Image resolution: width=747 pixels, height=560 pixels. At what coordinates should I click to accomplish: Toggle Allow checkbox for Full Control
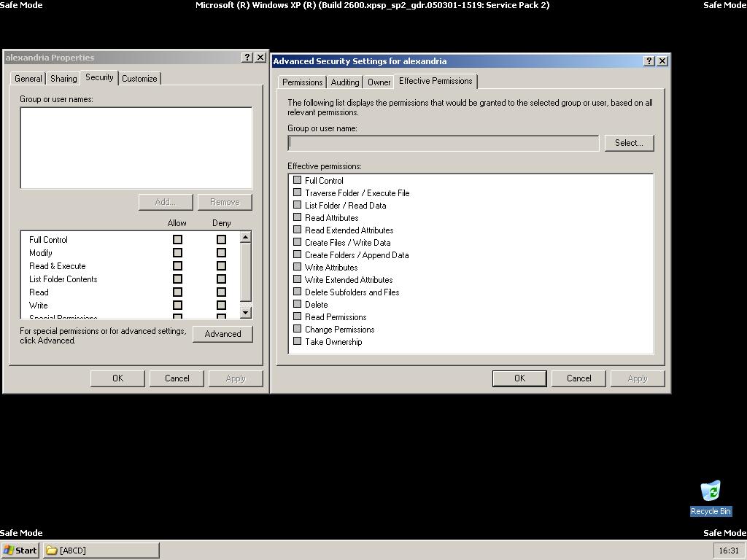point(177,239)
